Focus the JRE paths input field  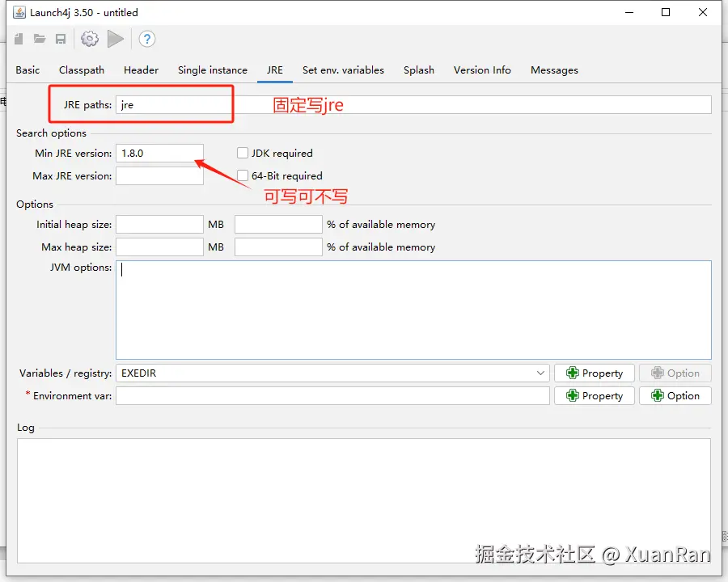(413, 105)
